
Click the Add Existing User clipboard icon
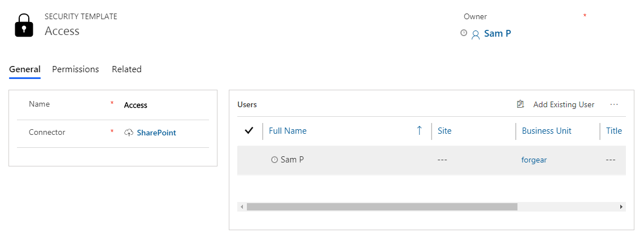point(520,104)
